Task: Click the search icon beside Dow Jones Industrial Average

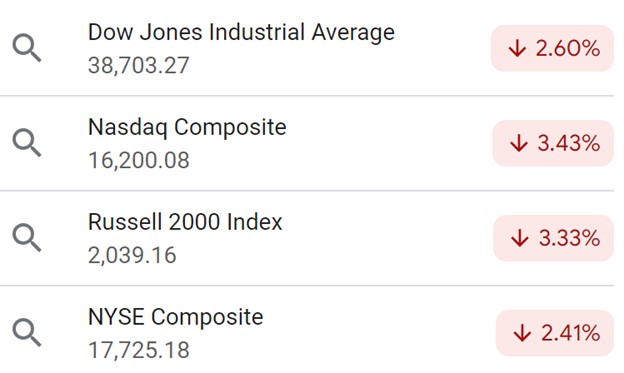Action: pyautogui.click(x=27, y=48)
